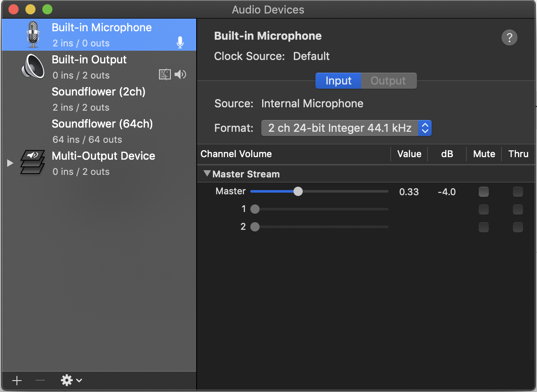Open the Format sample rate dropdown
The image size is (537, 392).
(x=346, y=128)
